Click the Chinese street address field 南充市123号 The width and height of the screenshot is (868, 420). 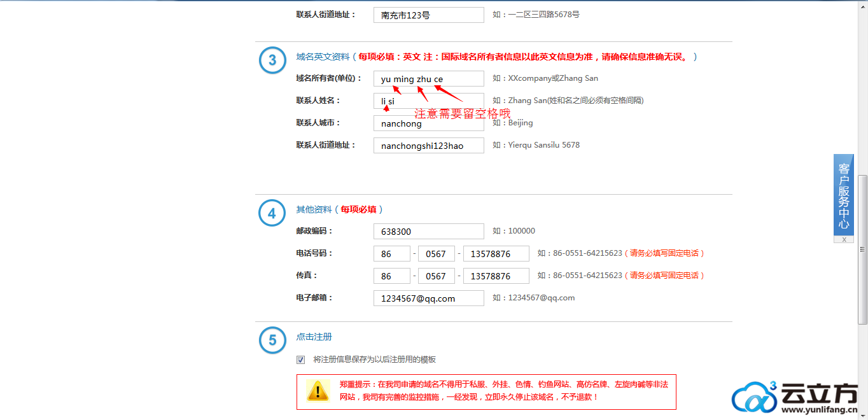(428, 15)
